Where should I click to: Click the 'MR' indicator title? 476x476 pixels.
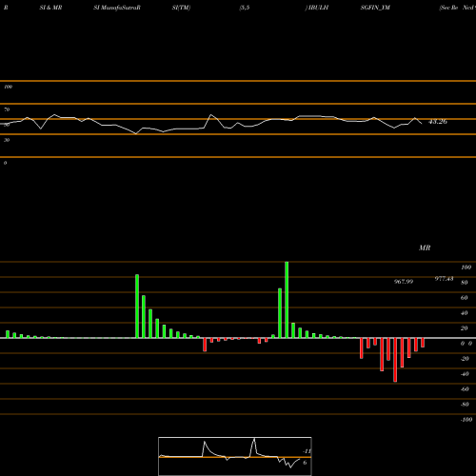click(425, 248)
